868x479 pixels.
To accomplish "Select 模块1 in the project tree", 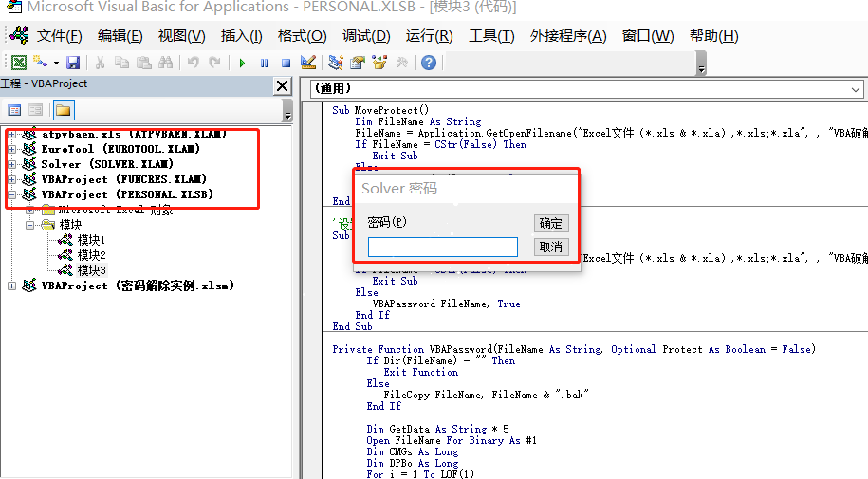I will [x=91, y=240].
